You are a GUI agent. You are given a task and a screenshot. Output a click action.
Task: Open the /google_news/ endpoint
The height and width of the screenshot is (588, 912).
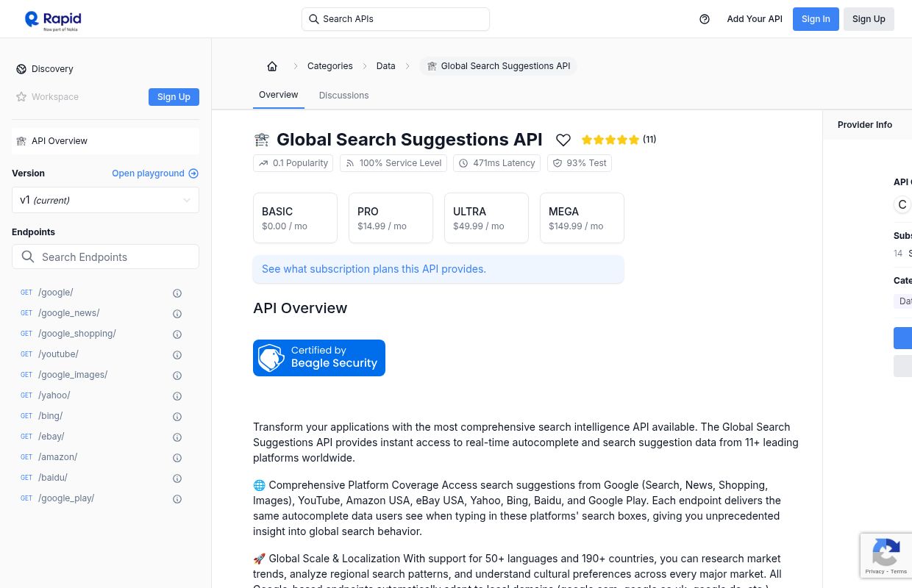[69, 313]
